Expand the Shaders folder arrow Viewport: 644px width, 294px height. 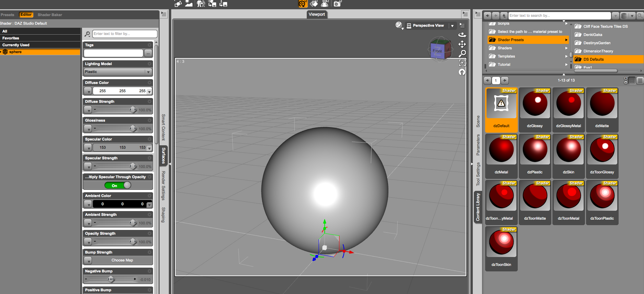(566, 48)
